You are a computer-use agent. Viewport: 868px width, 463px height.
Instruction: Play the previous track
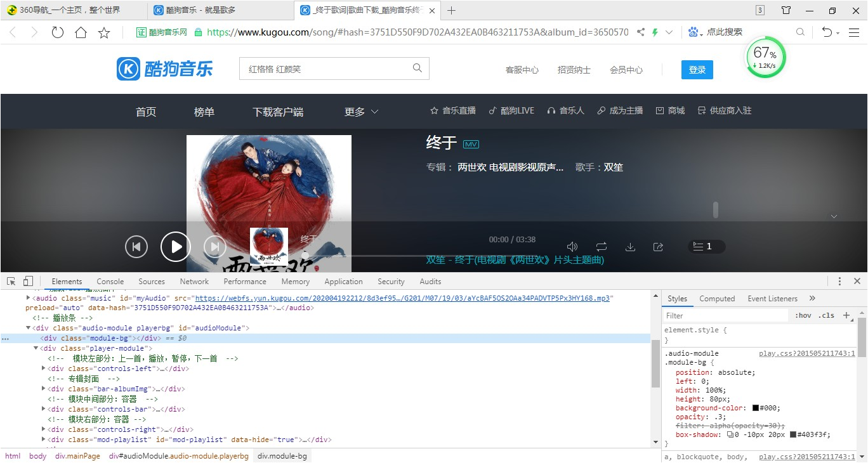pyautogui.click(x=136, y=247)
